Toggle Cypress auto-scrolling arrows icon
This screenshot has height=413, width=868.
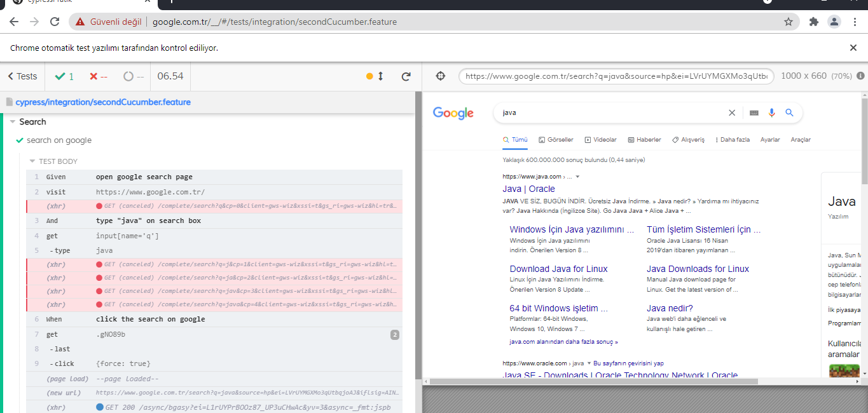pos(381,76)
